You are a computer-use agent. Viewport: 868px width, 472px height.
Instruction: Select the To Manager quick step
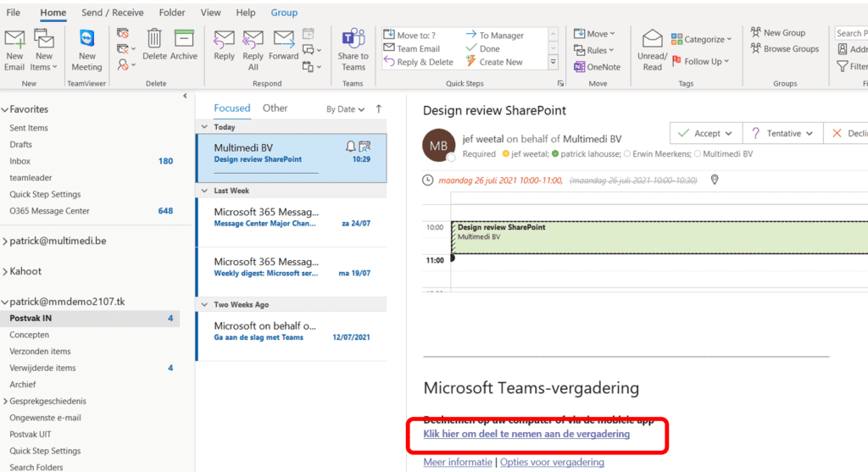[494, 35]
